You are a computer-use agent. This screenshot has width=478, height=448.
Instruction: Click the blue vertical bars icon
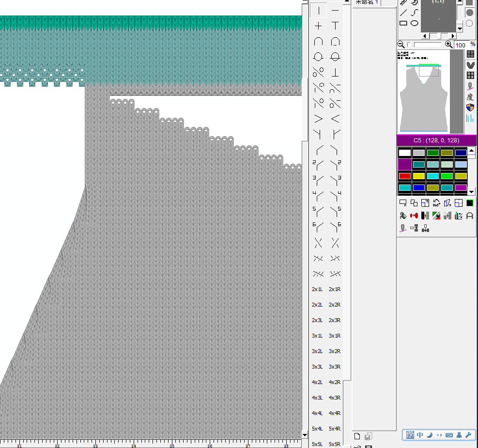tap(470, 118)
